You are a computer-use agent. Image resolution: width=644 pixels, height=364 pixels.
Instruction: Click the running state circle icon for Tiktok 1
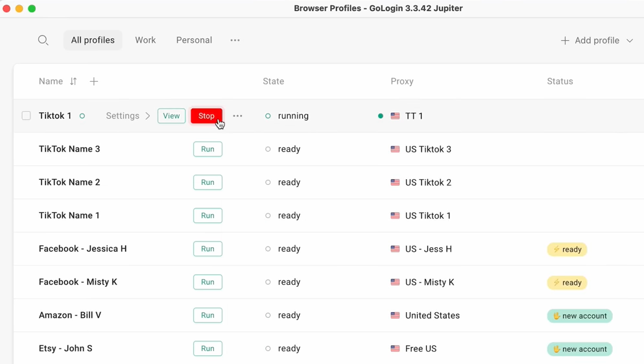[268, 116]
